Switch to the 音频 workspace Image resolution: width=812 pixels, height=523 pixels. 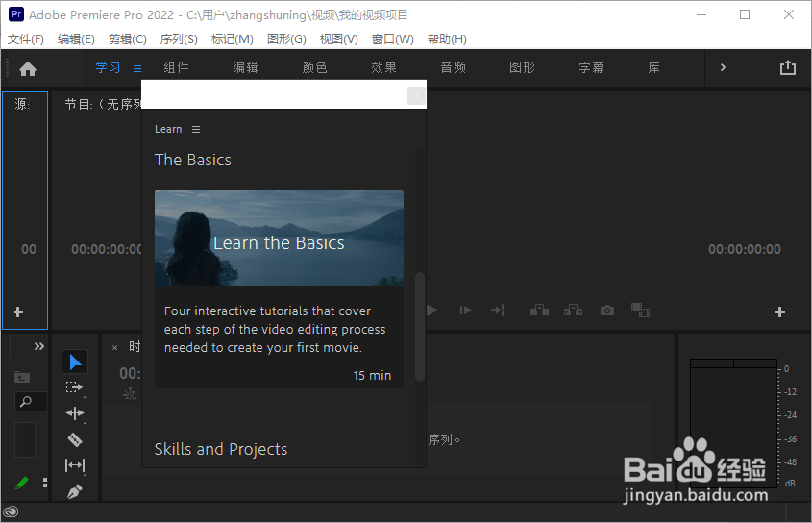click(454, 67)
